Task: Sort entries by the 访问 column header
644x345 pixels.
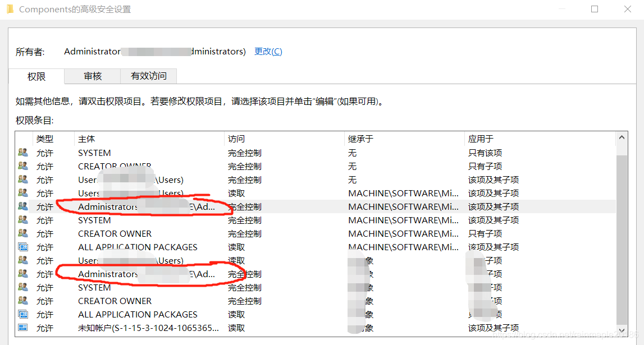Action: tap(236, 139)
